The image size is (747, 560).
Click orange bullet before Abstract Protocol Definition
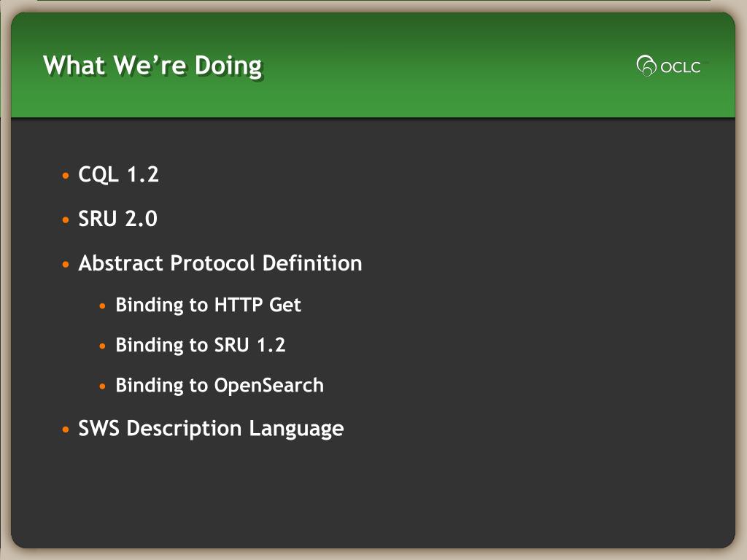(x=66, y=264)
